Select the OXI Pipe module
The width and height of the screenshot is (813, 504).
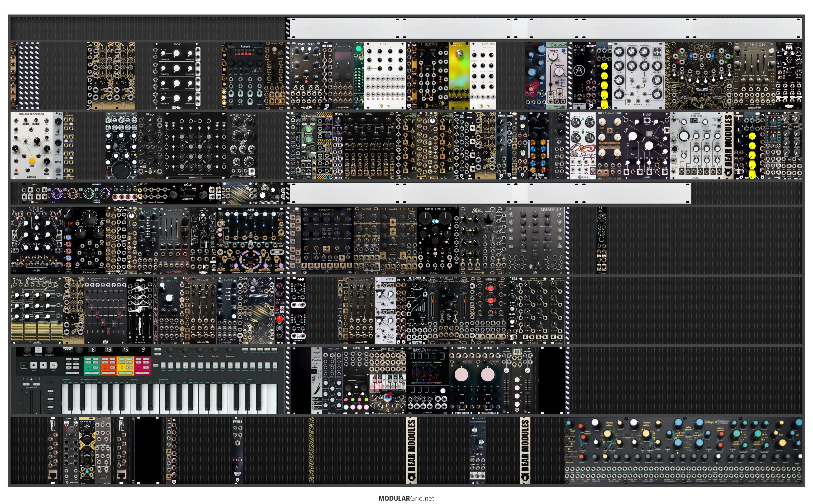(x=103, y=451)
